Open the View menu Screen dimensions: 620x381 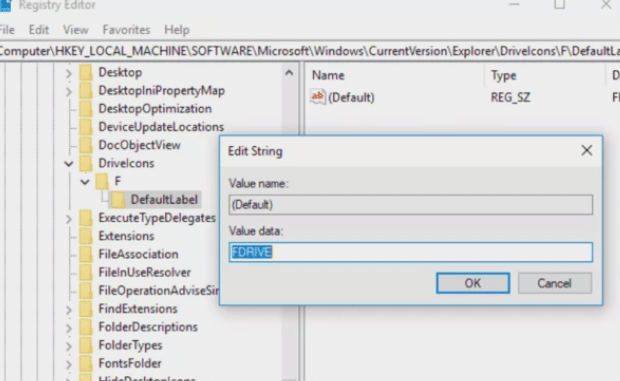click(x=76, y=30)
